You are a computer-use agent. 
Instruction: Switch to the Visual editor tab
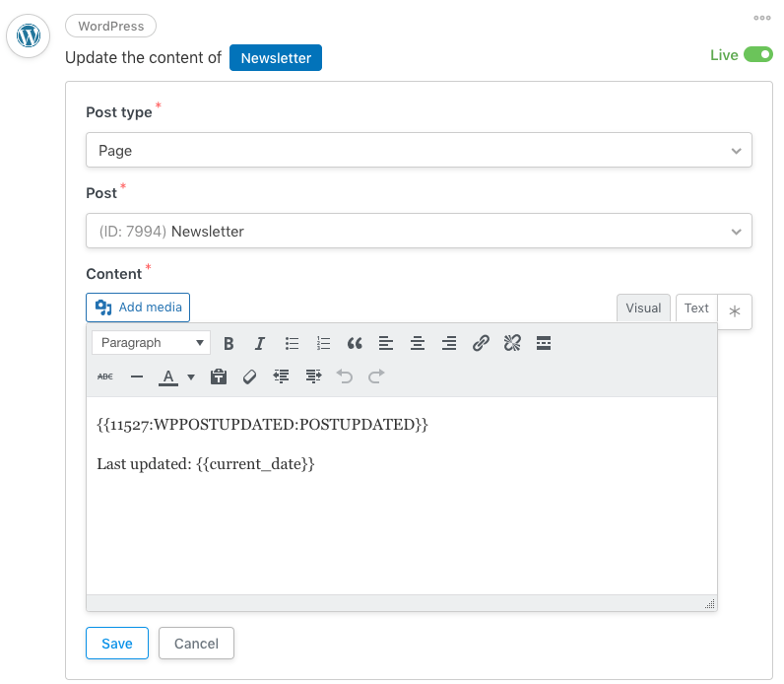[643, 308]
